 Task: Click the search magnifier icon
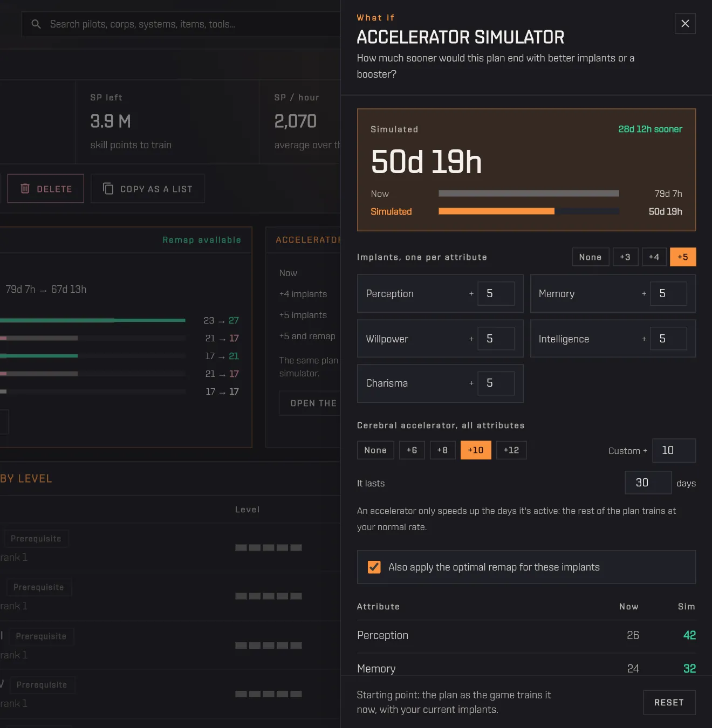point(36,24)
